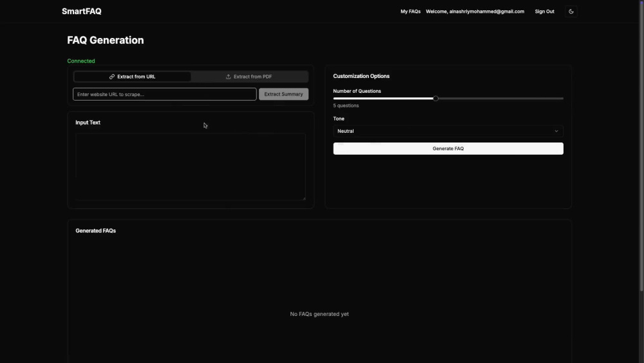
Task: Click the 'No FAQs generated yet' message
Action: click(x=319, y=314)
